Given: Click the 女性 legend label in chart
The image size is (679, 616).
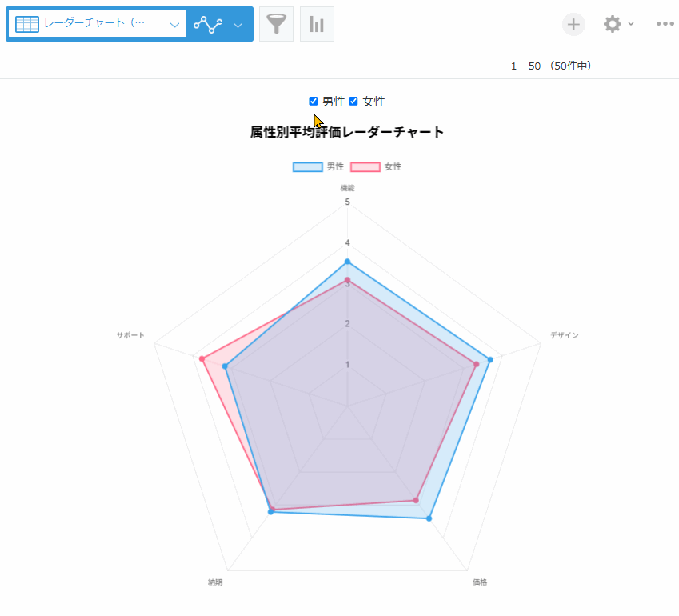Looking at the screenshot, I should [393, 166].
